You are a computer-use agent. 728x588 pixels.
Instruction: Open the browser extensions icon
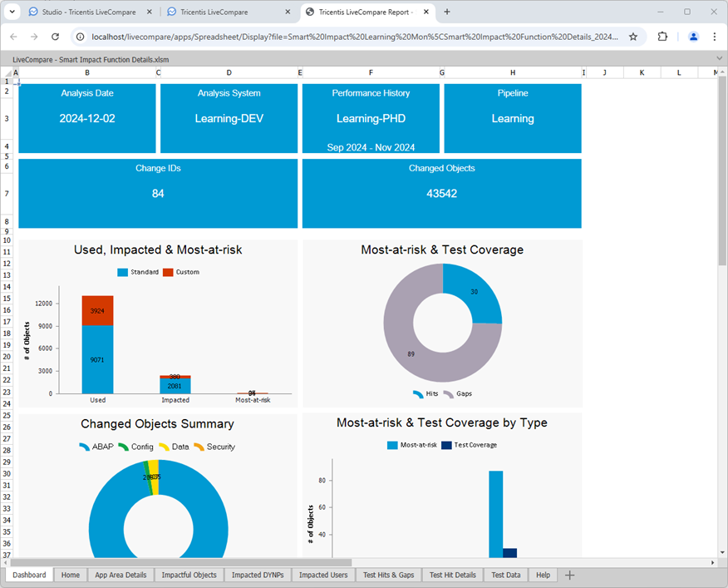point(662,37)
